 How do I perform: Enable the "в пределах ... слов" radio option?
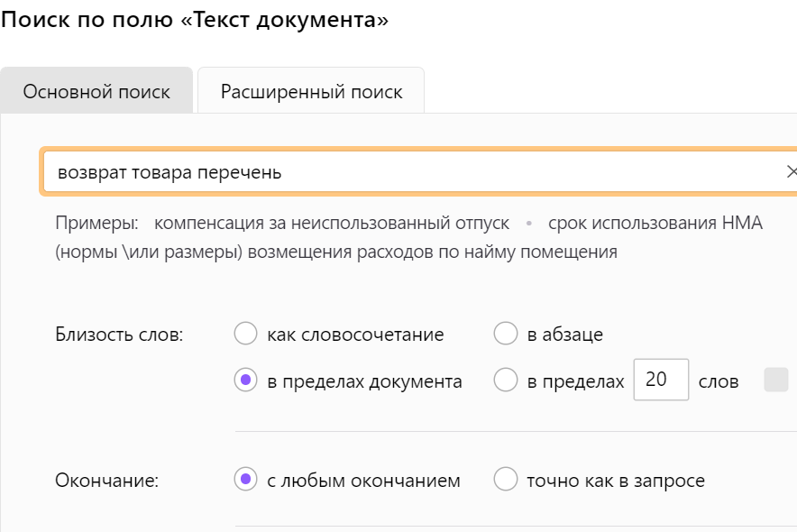point(506,381)
